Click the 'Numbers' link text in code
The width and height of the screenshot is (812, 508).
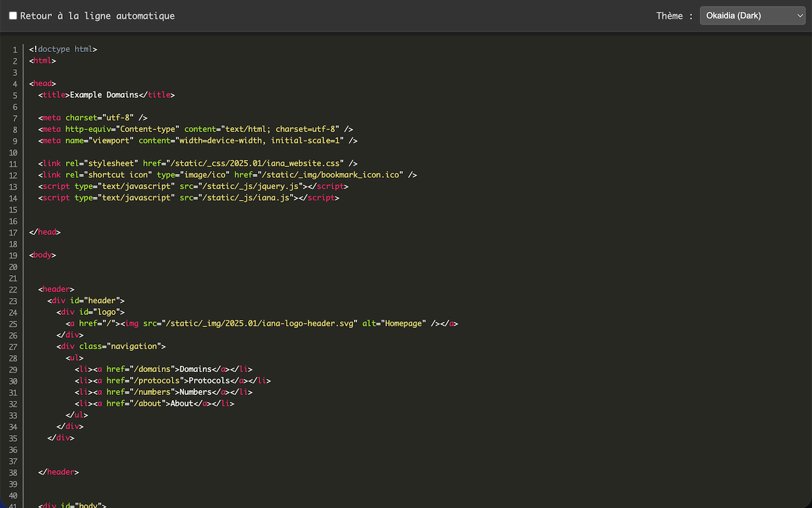pyautogui.click(x=195, y=392)
